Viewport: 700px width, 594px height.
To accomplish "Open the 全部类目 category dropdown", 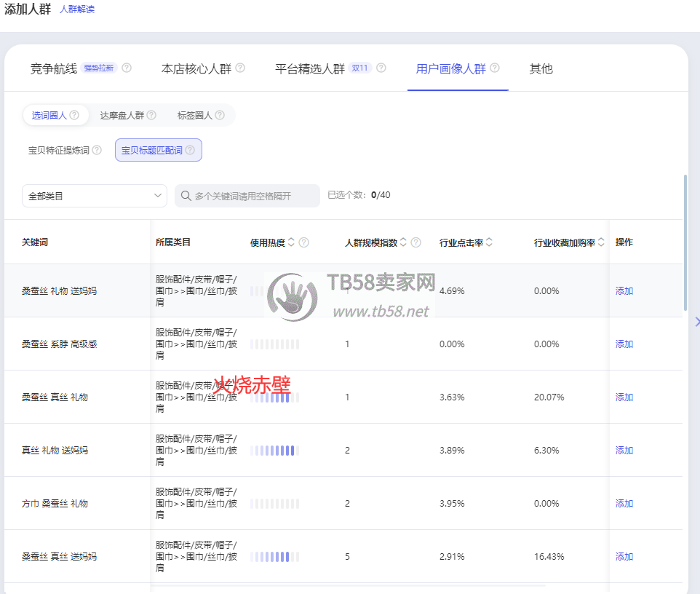I will pos(95,196).
